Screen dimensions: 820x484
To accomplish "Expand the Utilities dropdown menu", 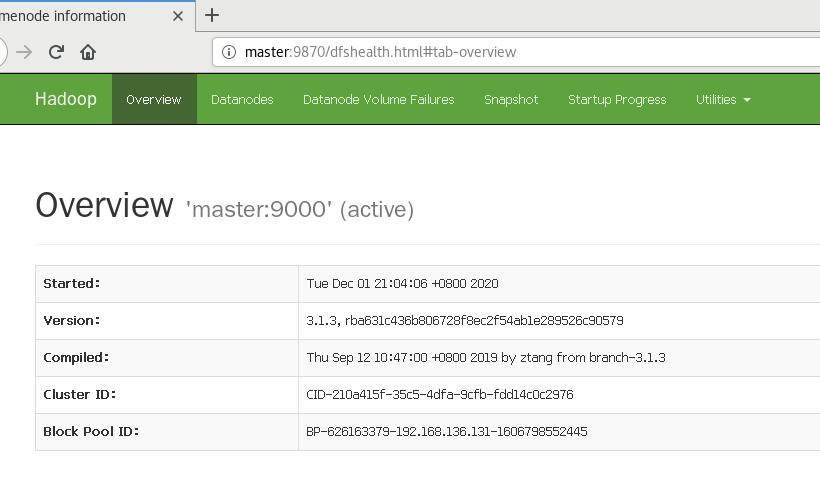I will [x=722, y=100].
